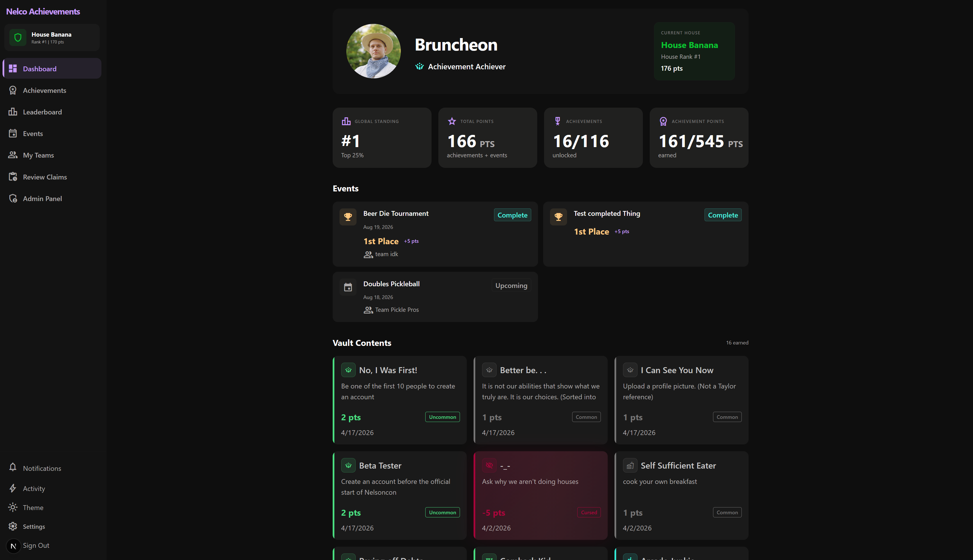
Task: Click the document icon on Self Sufficient Eater
Action: (630, 465)
